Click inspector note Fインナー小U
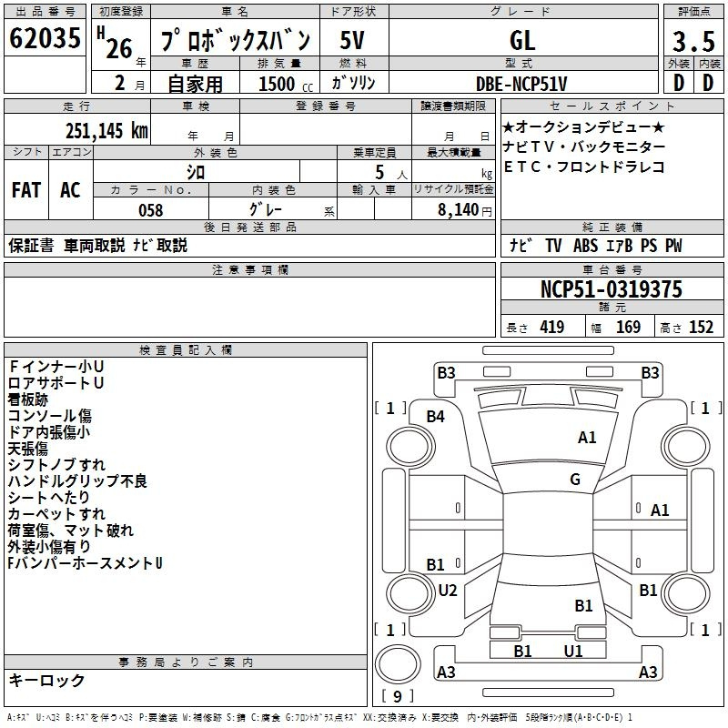 coord(56,367)
